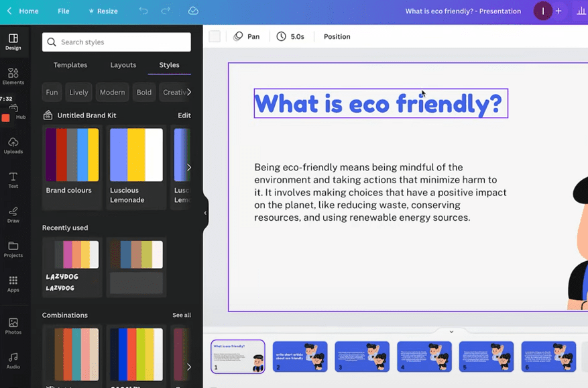Open the analytics chart icon in the top bar
The height and width of the screenshot is (388, 588).
[x=581, y=11]
